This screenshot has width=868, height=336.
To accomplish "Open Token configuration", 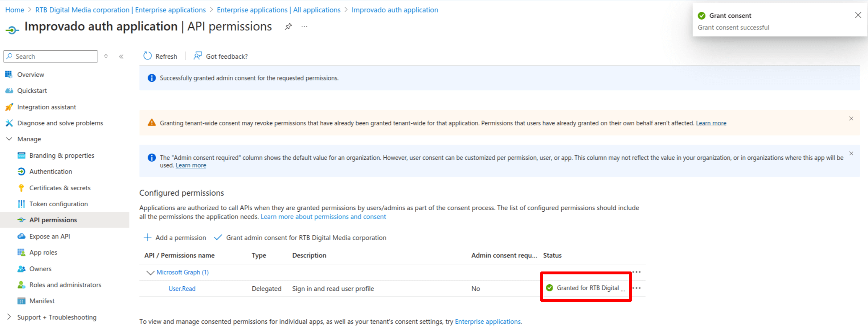I will coord(58,204).
